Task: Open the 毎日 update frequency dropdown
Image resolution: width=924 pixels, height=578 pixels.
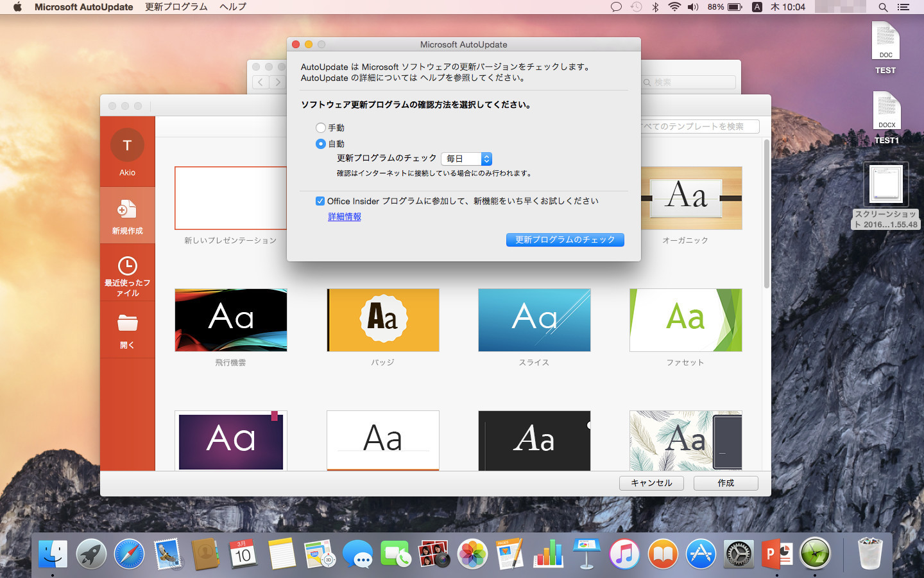Action: (x=466, y=159)
